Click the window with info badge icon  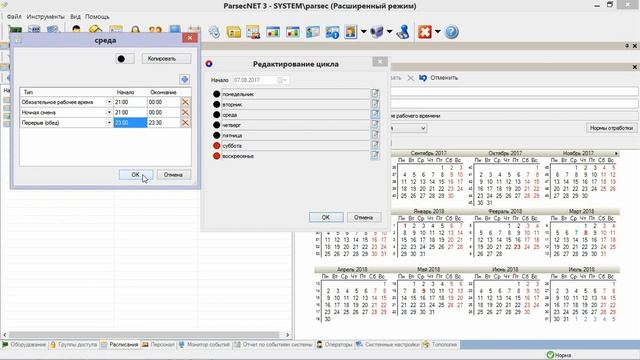tap(332, 32)
